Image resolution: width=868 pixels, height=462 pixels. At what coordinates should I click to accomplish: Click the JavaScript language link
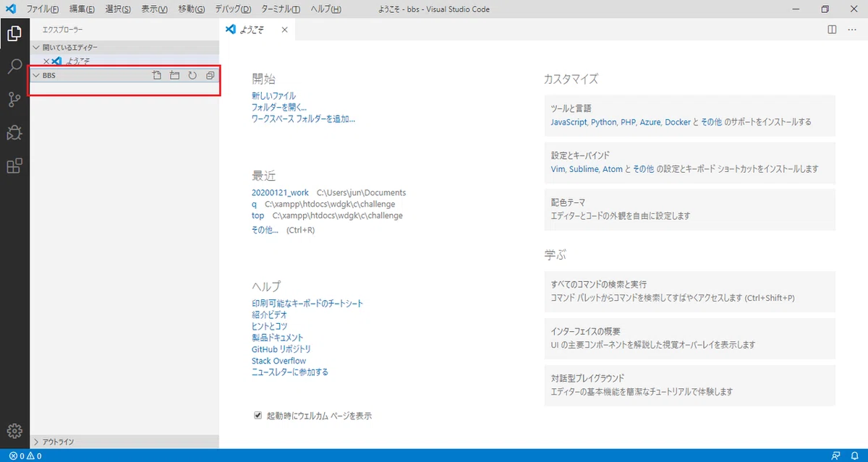tap(569, 122)
